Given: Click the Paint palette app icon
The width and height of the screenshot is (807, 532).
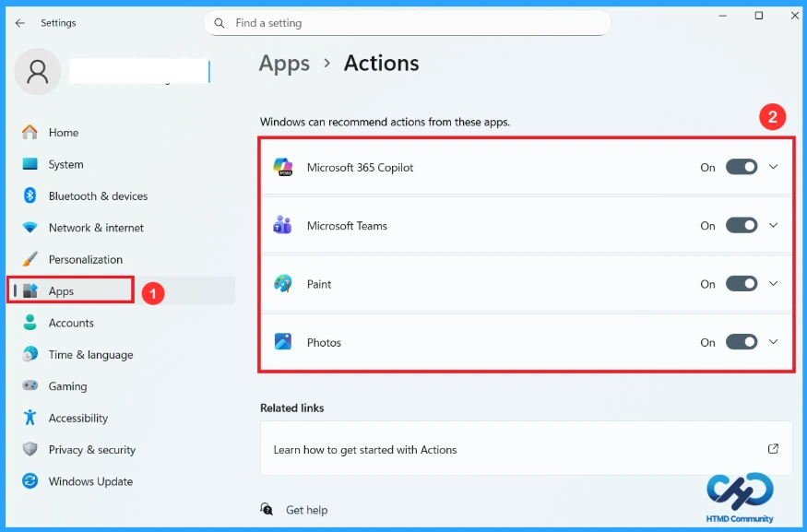Looking at the screenshot, I should coord(282,283).
